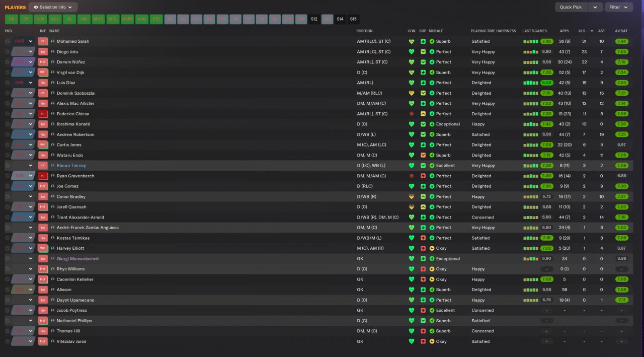Click Ryan Gravenberch's red sharpness icon
Viewport: 644px width, 357px height.
pyautogui.click(x=423, y=176)
